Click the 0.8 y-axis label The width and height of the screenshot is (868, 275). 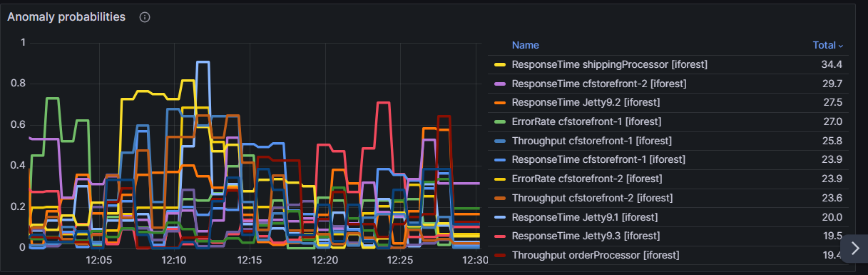[x=19, y=84]
